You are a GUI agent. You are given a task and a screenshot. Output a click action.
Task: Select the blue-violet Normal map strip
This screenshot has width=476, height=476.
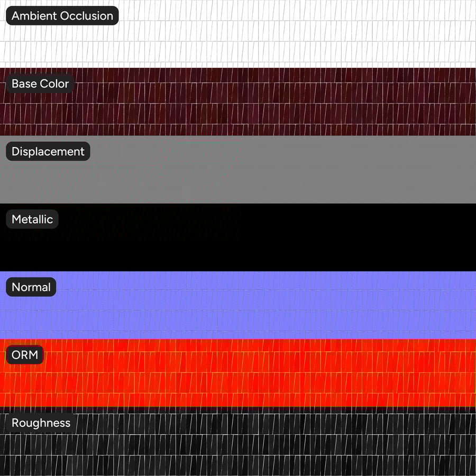[238, 305]
